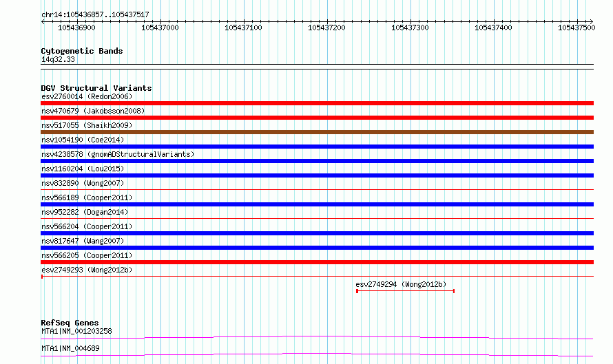Click the brown nsv517055 (Shaikh2009) bar
613x364 pixels.
pos(317,132)
